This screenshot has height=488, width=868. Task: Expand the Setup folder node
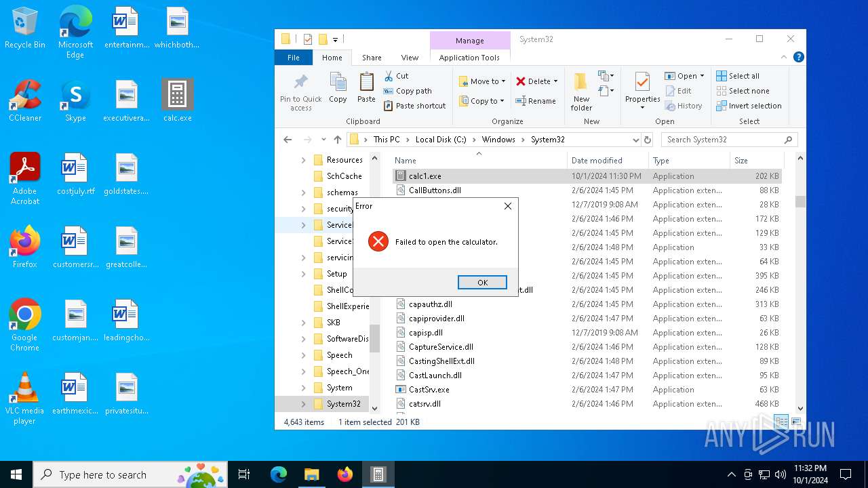click(x=303, y=274)
